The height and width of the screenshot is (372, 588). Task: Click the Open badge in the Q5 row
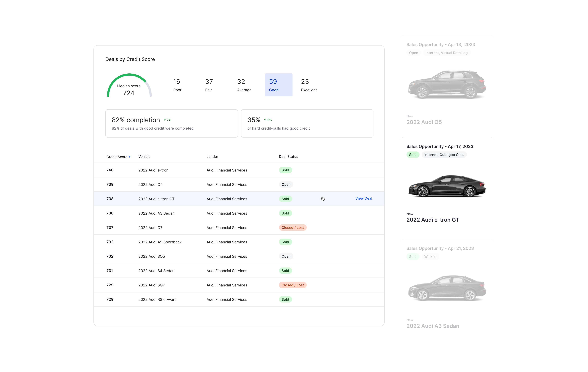point(286,185)
